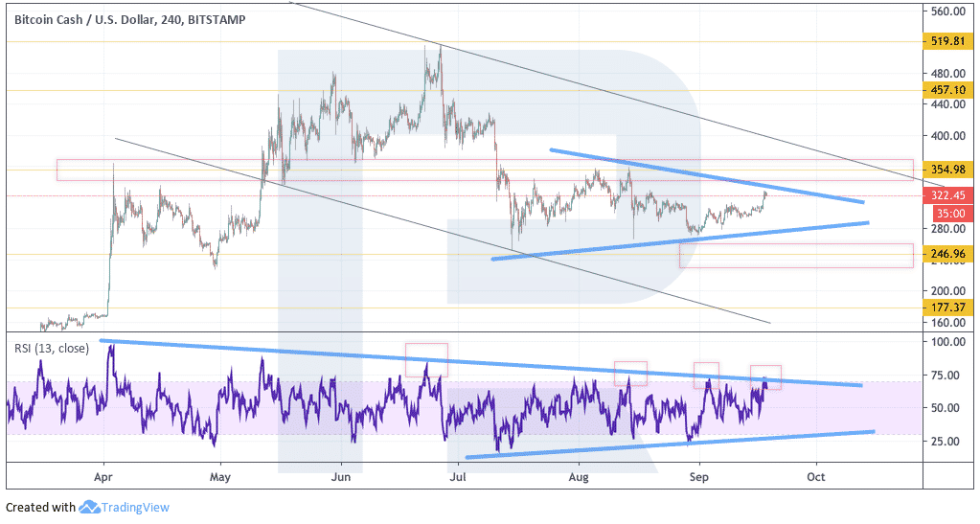This screenshot has height=524, width=980.
Task: Click the 177.37 yellow price label
Action: (x=947, y=307)
